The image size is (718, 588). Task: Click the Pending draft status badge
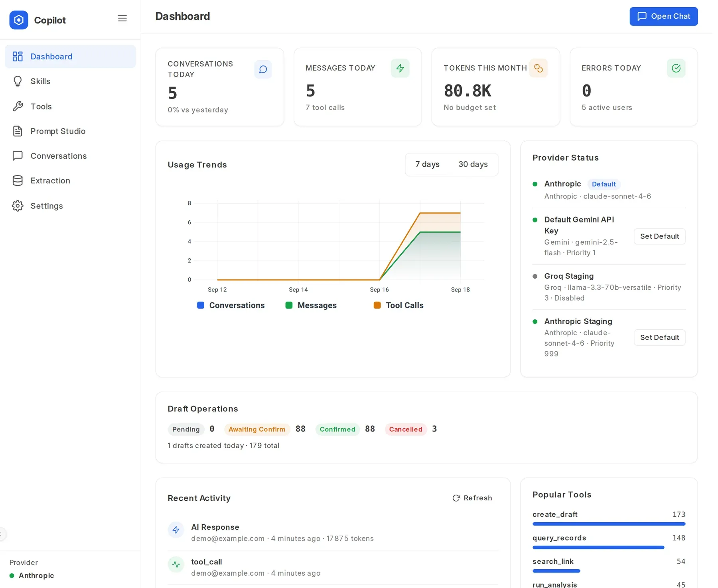186,429
